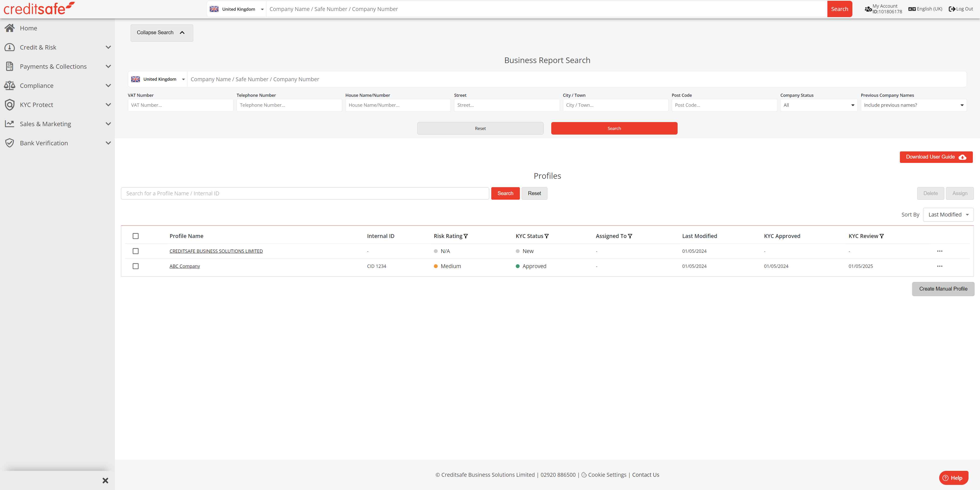Click Create Manual Profile
Screen dimensions: 980x490
(943, 289)
